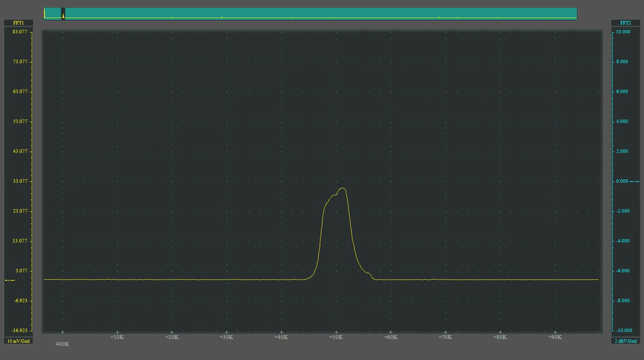The image size is (644, 360).
Task: Click the +80K frequency tick label
Action: pos(500,337)
